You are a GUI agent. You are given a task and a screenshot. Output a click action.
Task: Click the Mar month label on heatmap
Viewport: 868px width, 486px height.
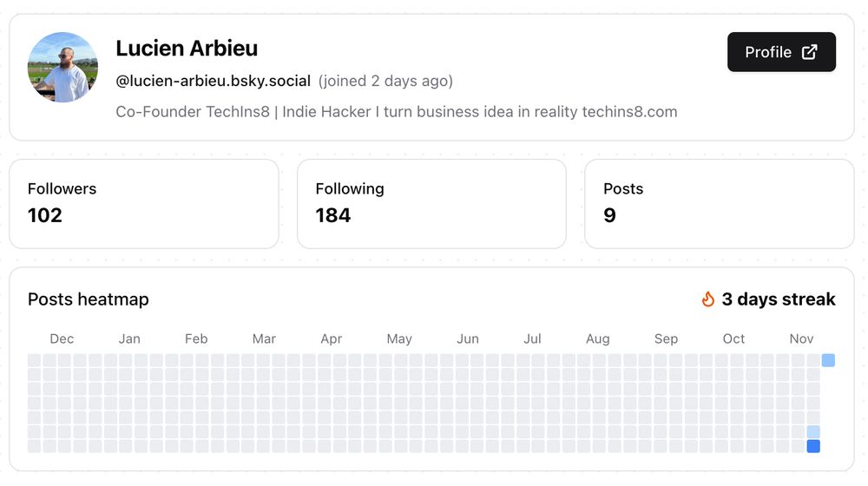point(264,338)
